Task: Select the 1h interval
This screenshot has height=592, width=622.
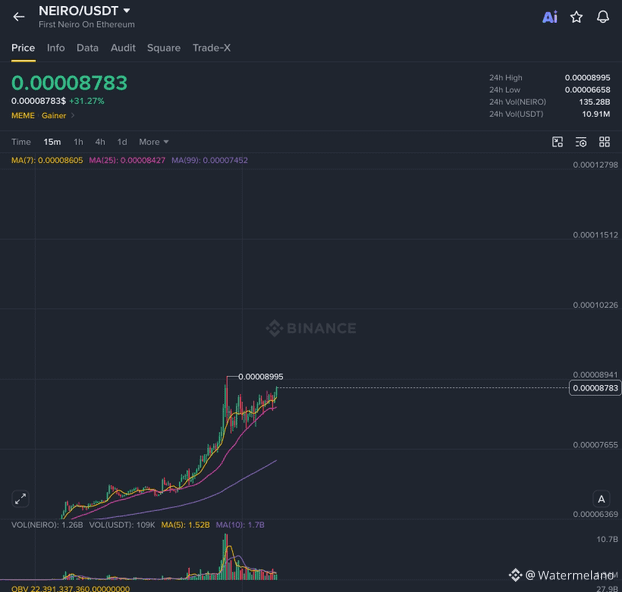Action: tap(79, 142)
